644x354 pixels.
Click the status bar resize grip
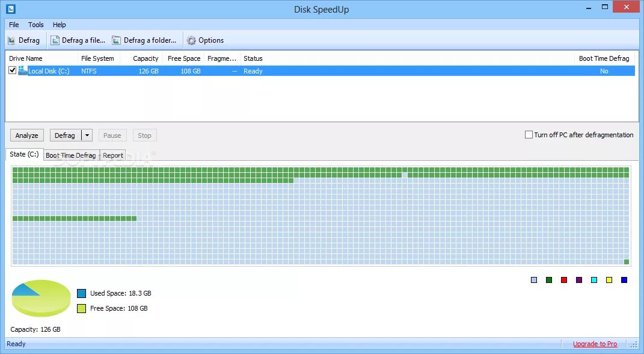pos(634,345)
